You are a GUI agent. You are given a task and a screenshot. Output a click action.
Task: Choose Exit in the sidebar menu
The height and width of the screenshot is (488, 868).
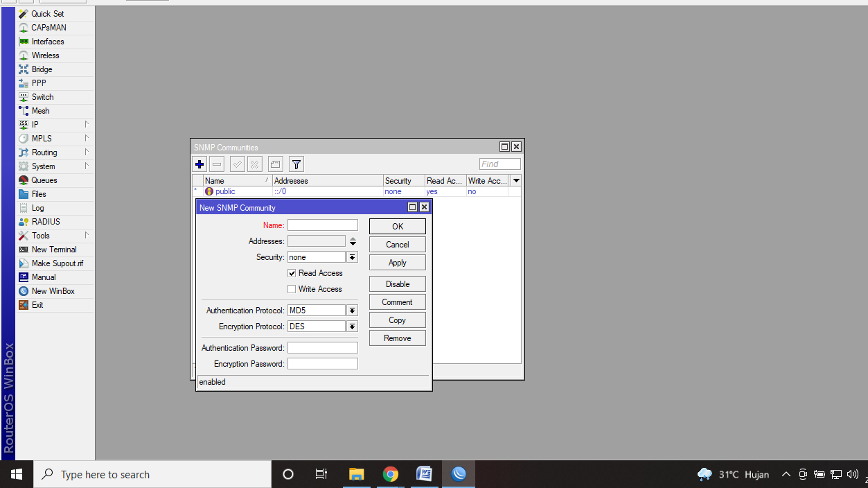click(x=55, y=305)
